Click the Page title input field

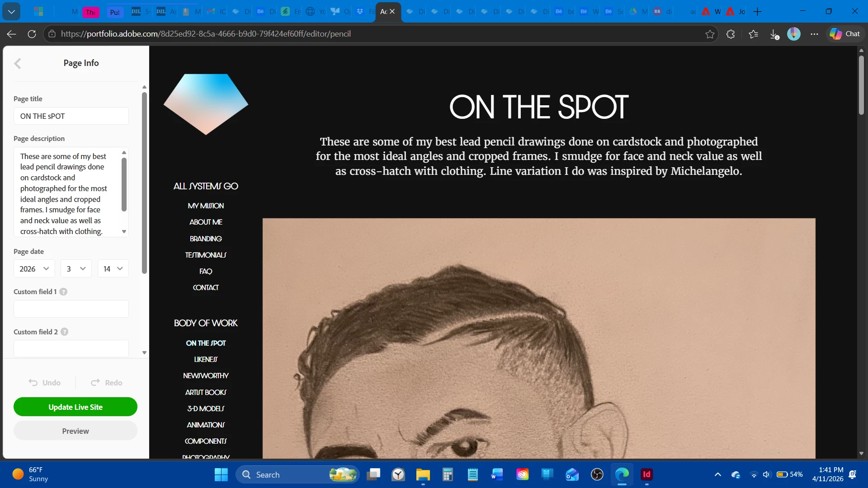click(71, 116)
